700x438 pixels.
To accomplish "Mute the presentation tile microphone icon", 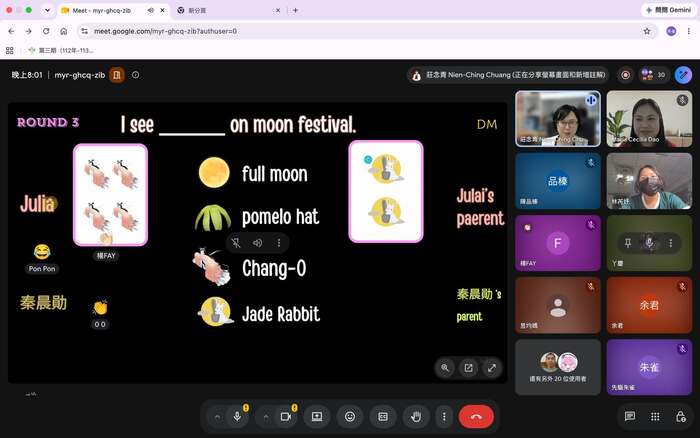I will click(x=236, y=243).
